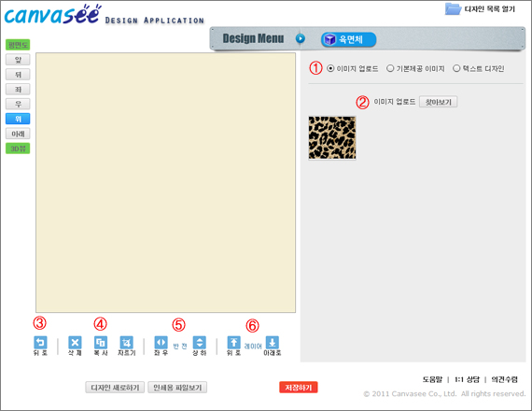Click the red 저장하기 save button

(299, 388)
